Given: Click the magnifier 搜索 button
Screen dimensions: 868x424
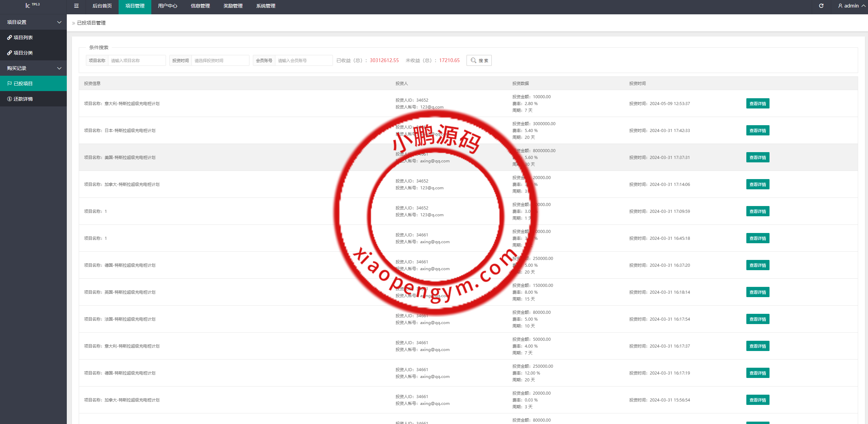Looking at the screenshot, I should (x=479, y=60).
